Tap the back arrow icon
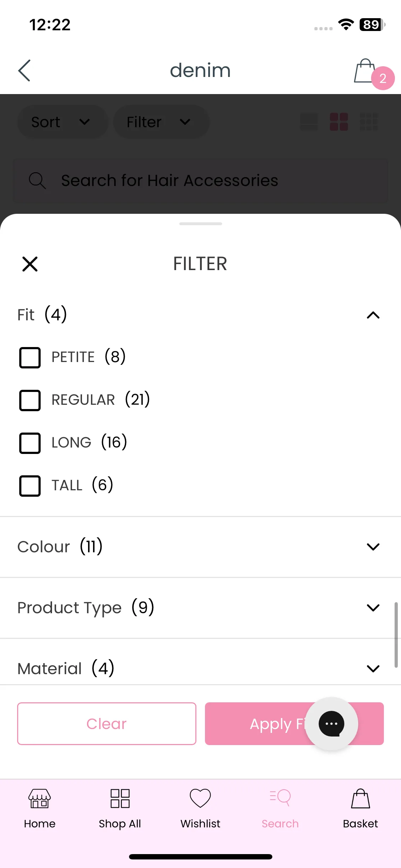 pyautogui.click(x=24, y=71)
